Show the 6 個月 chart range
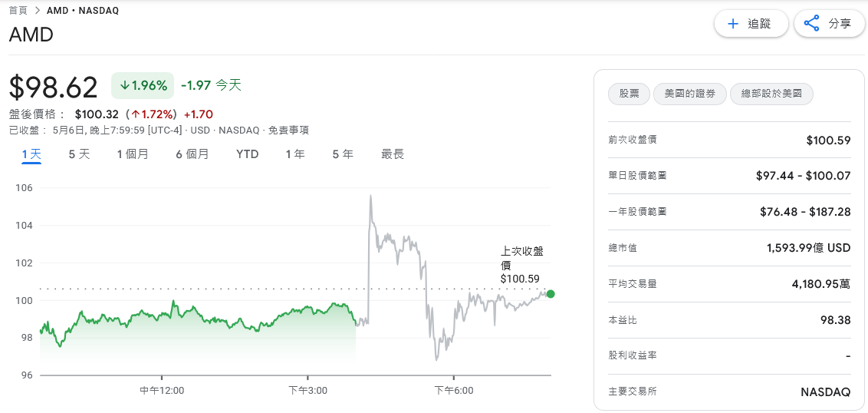This screenshot has height=413, width=868. coord(192,154)
